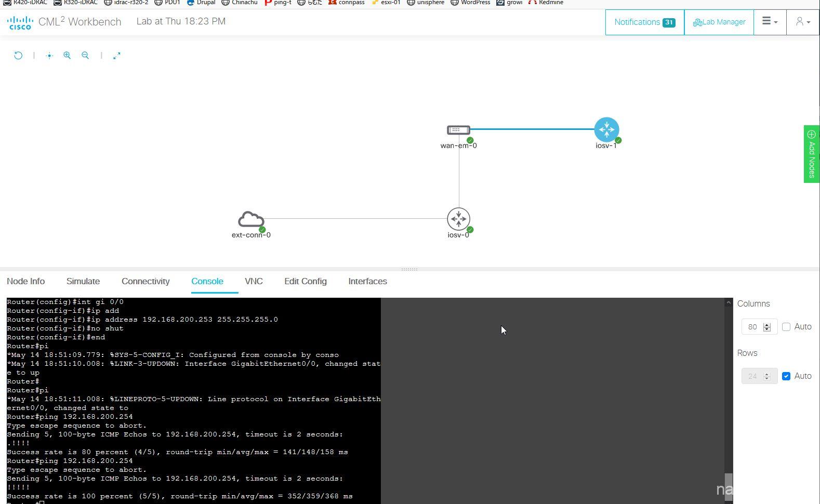Switch to the Simulate tab

click(83, 281)
